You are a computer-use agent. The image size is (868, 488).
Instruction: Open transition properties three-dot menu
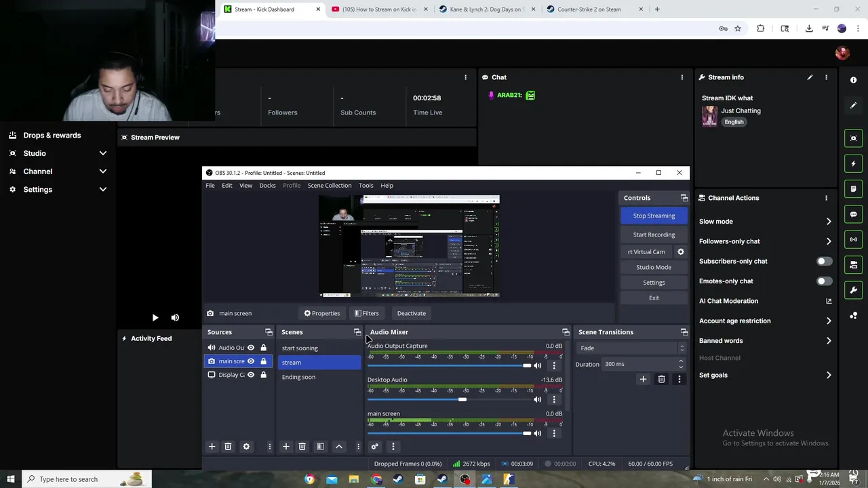(x=679, y=379)
